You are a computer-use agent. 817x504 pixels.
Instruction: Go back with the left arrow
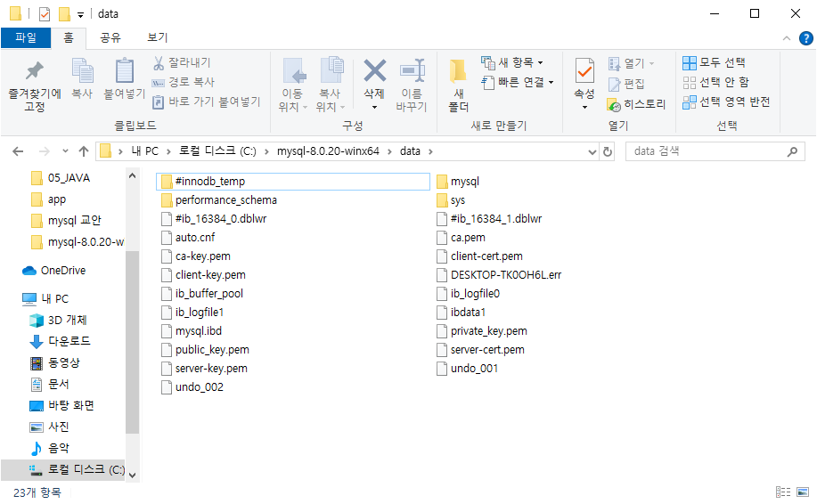(x=18, y=151)
